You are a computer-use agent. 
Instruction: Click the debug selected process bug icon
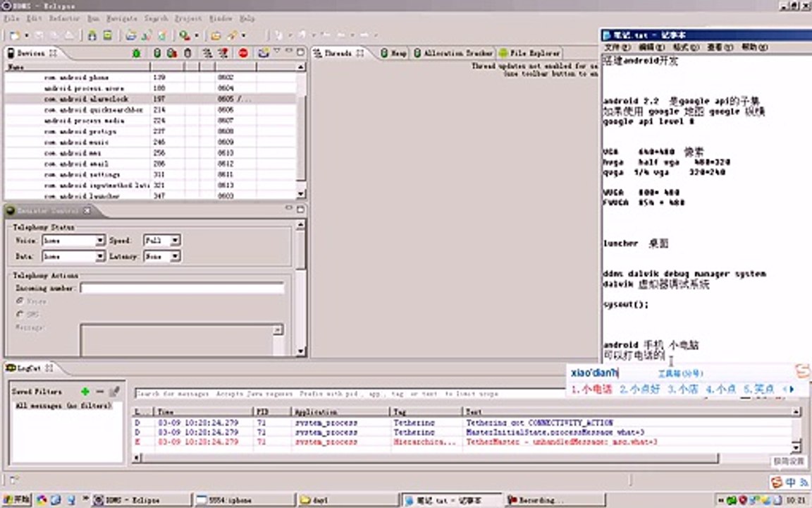[x=137, y=53]
